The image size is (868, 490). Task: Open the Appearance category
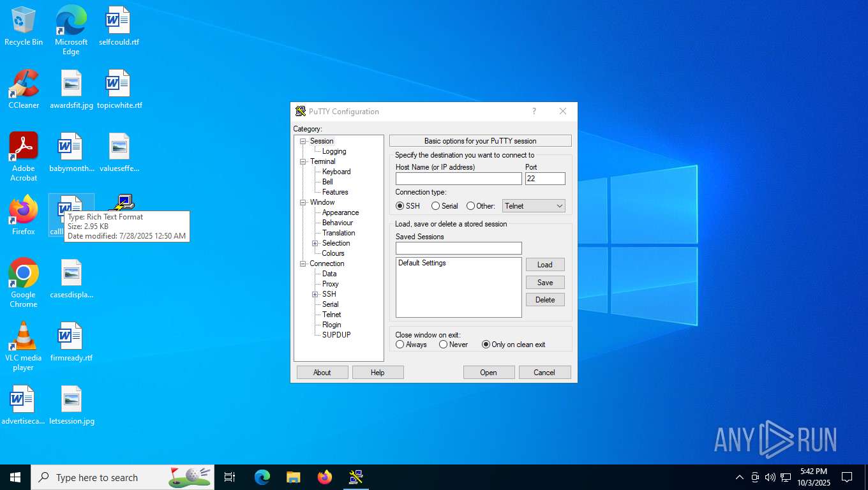pos(340,212)
